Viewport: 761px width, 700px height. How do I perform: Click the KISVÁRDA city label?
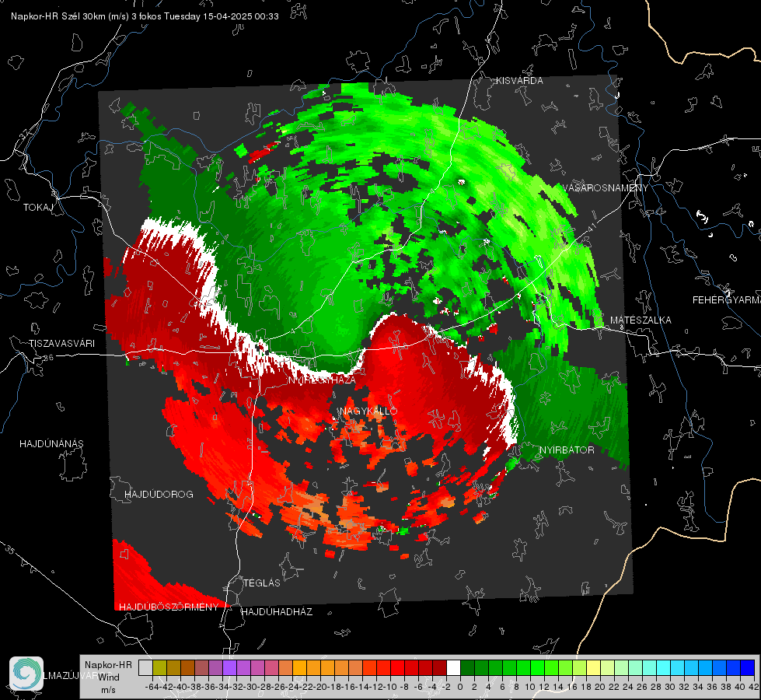519,81
